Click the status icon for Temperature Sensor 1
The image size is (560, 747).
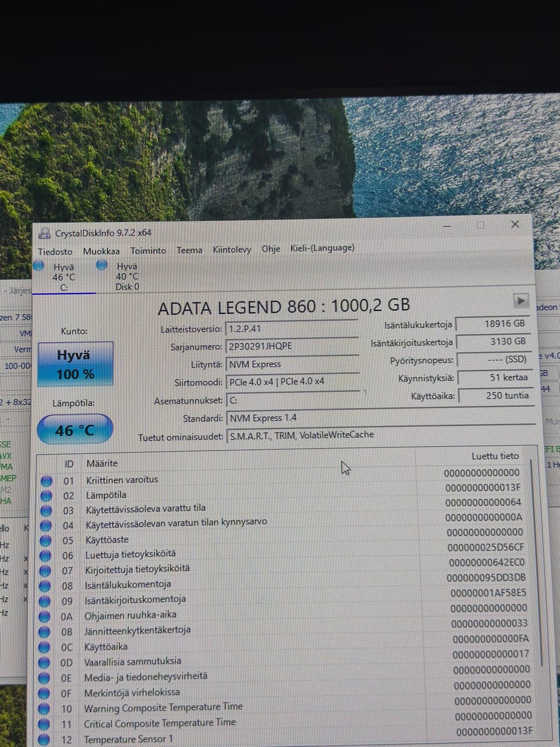click(44, 740)
